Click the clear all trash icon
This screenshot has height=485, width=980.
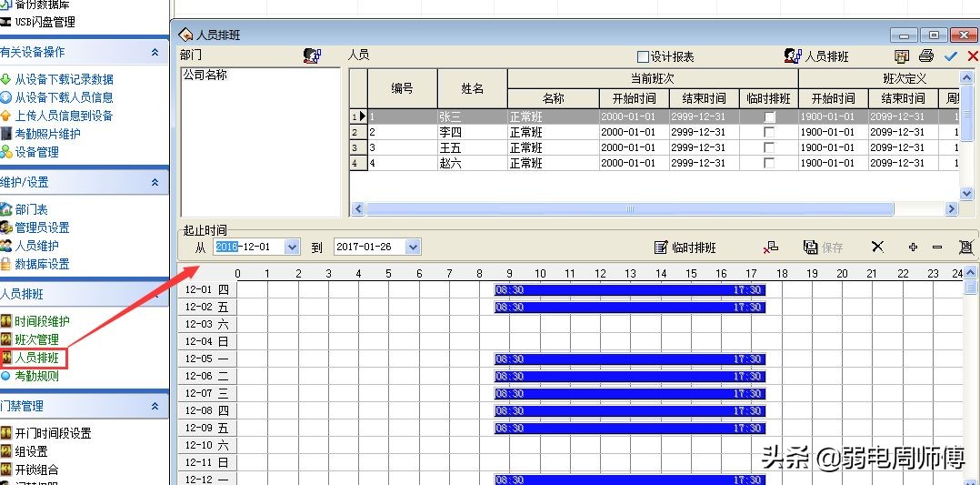click(x=966, y=248)
